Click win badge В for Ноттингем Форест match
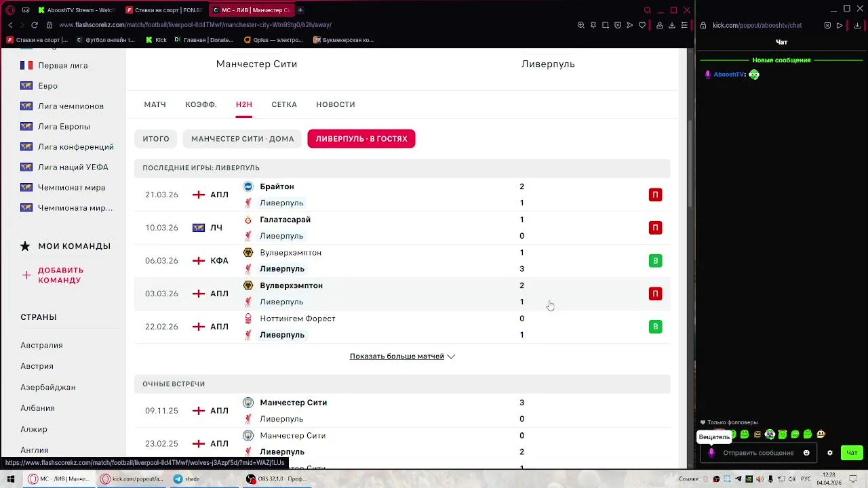This screenshot has height=488, width=868. coord(655,327)
